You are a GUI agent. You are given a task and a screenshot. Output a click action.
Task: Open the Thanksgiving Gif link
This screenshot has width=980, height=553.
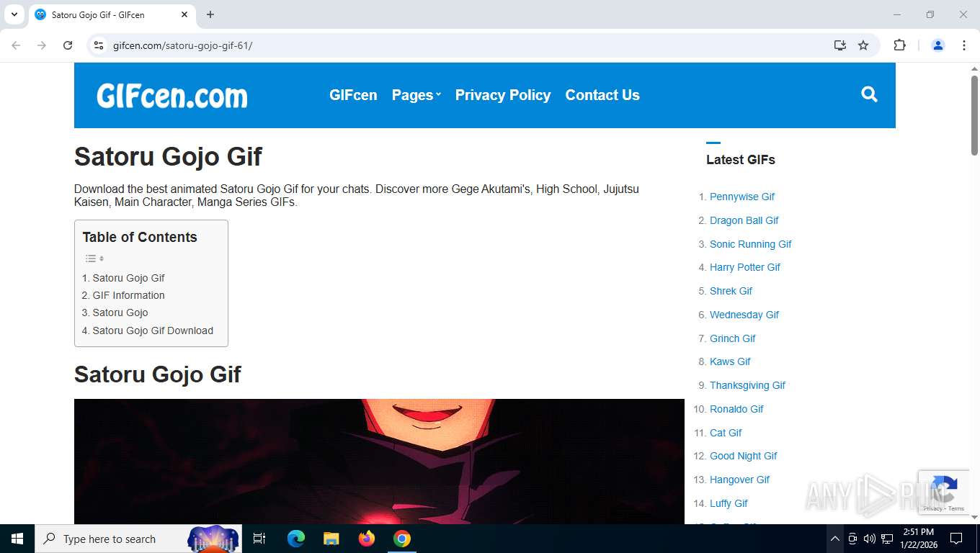(x=747, y=385)
